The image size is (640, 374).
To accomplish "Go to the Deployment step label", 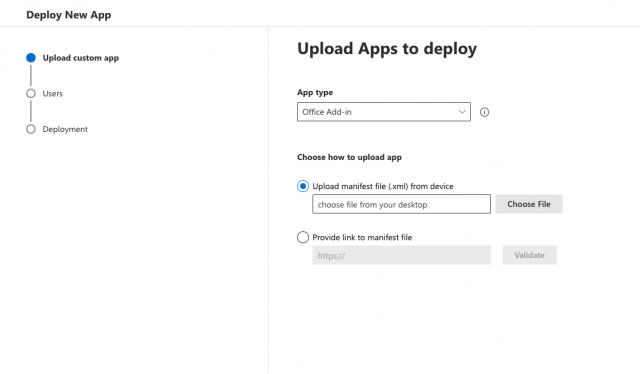I will tap(65, 129).
